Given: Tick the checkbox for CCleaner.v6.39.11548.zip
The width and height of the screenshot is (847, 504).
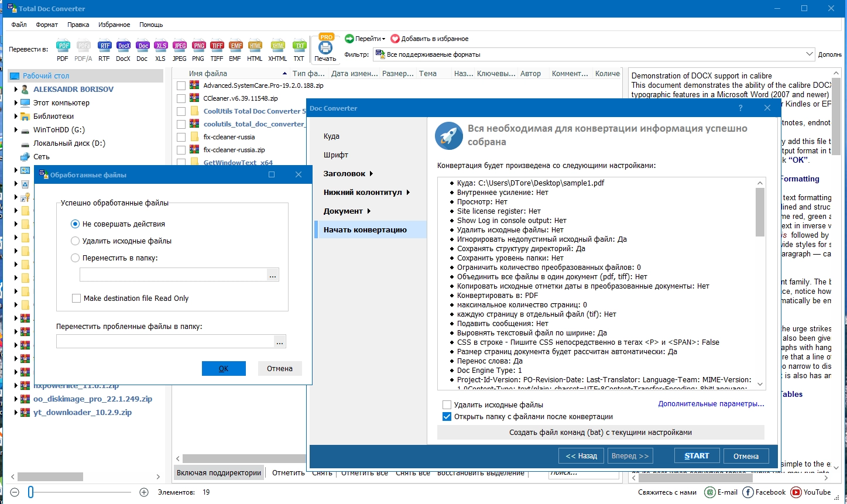Looking at the screenshot, I should pos(181,98).
